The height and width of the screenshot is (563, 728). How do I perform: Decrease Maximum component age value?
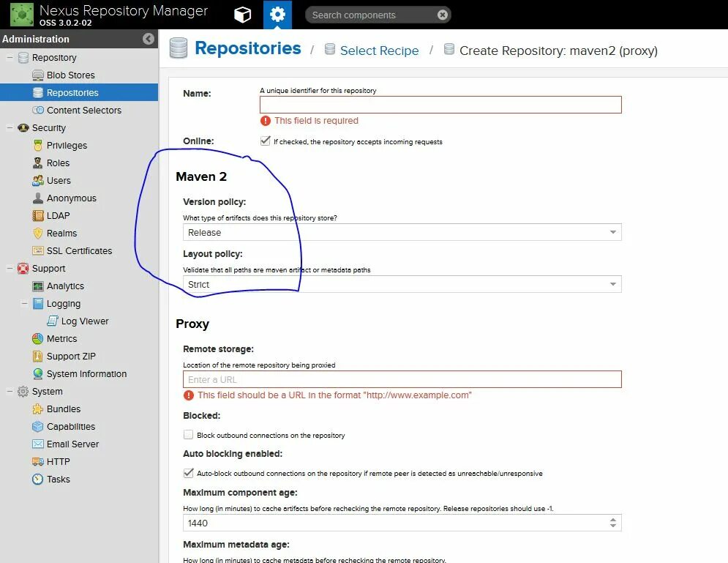coord(613,526)
